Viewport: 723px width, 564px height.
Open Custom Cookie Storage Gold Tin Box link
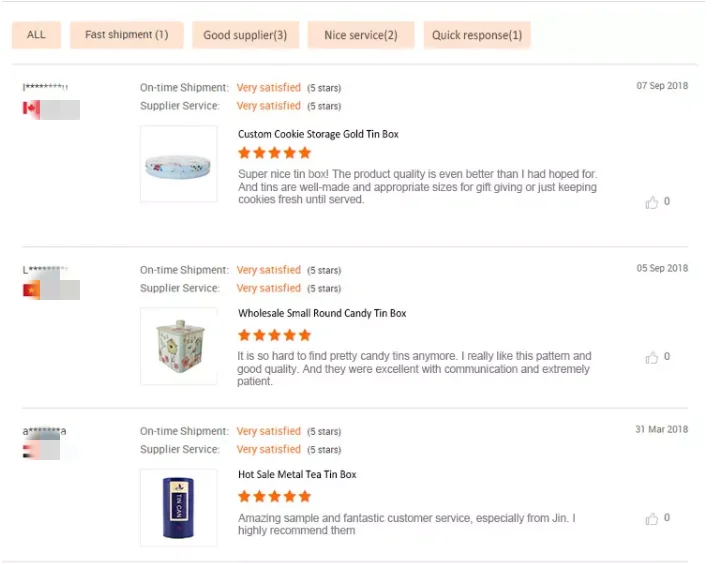pos(318,134)
